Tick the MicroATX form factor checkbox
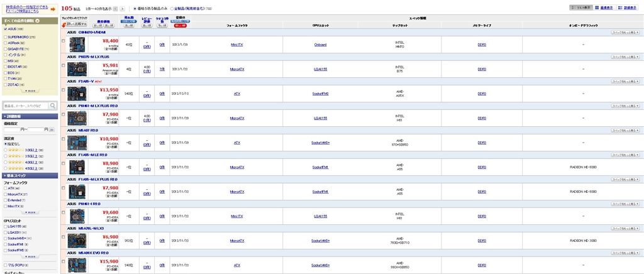 [5, 194]
